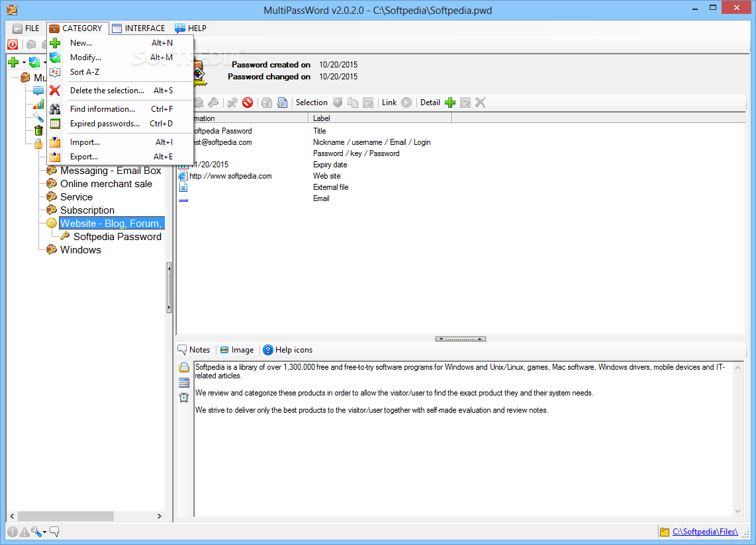Select the wrench tools node in tree

click(38, 117)
